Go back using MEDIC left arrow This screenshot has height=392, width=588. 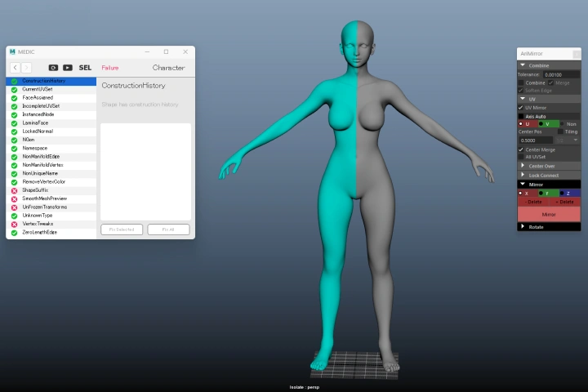coord(15,68)
